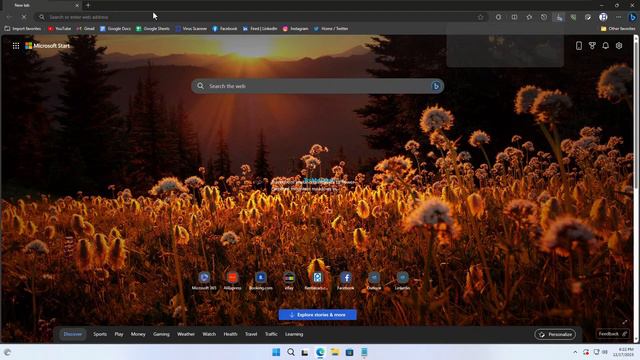Open LinkedIn quick link tile
Screen dimensions: 640x360
402,281
